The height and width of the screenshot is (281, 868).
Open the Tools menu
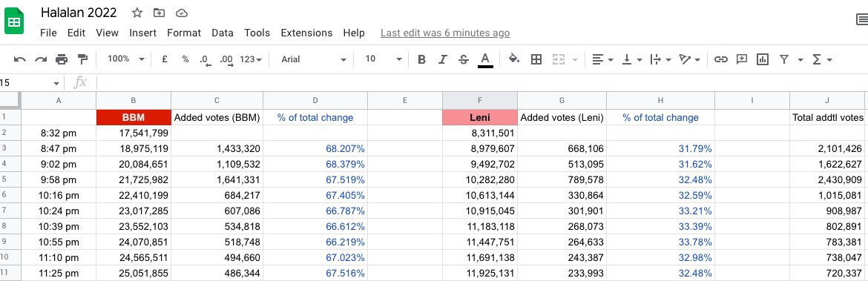[257, 33]
